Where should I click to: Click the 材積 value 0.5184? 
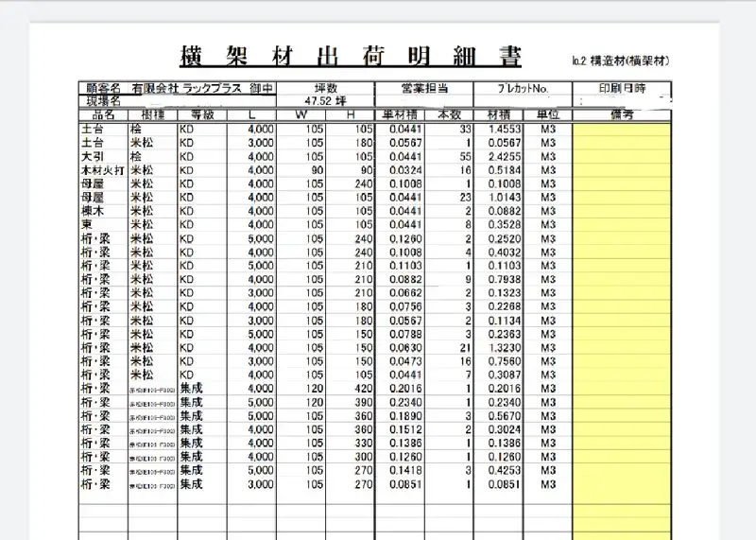505,170
